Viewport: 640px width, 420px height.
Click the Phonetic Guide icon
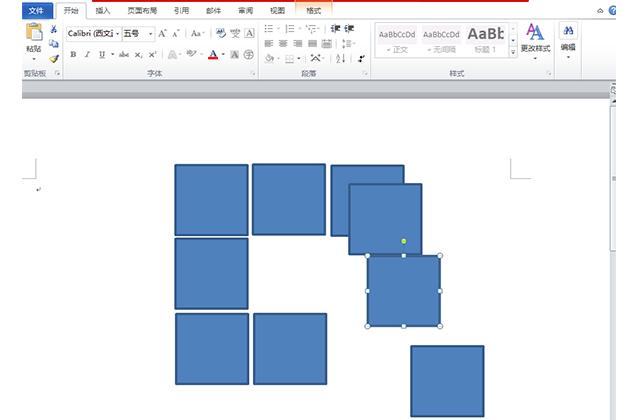pyautogui.click(x=235, y=33)
